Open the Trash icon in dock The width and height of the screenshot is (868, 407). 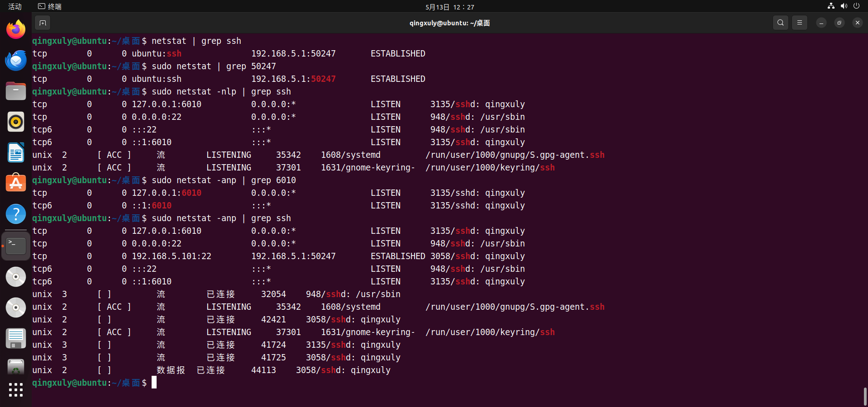16,367
